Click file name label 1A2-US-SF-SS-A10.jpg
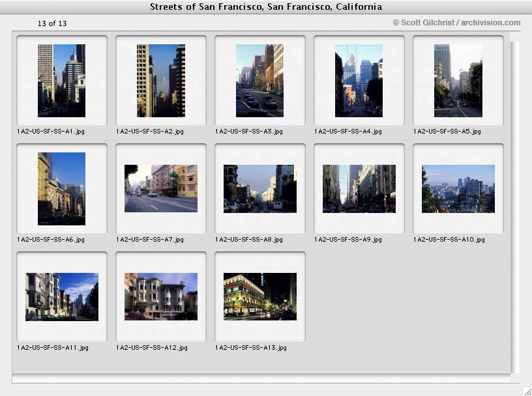 [449, 240]
